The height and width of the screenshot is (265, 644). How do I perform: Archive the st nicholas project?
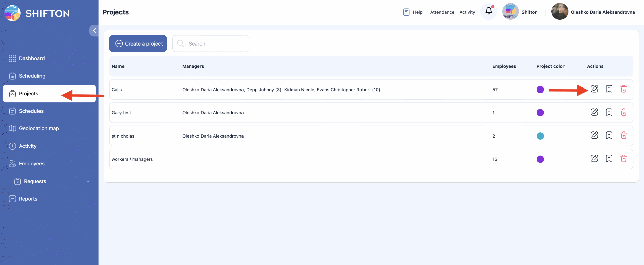(609, 135)
